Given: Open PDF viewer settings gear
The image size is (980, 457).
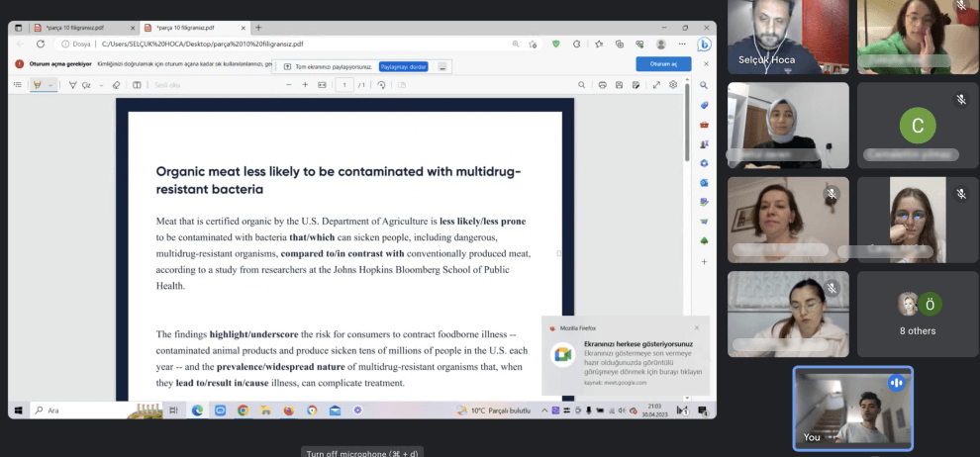Looking at the screenshot, I should coord(673,85).
